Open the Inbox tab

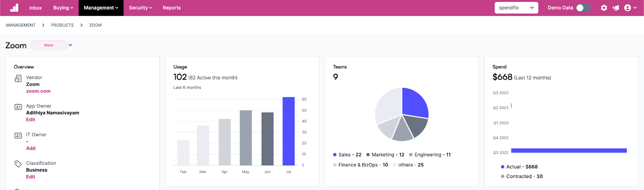(35, 8)
